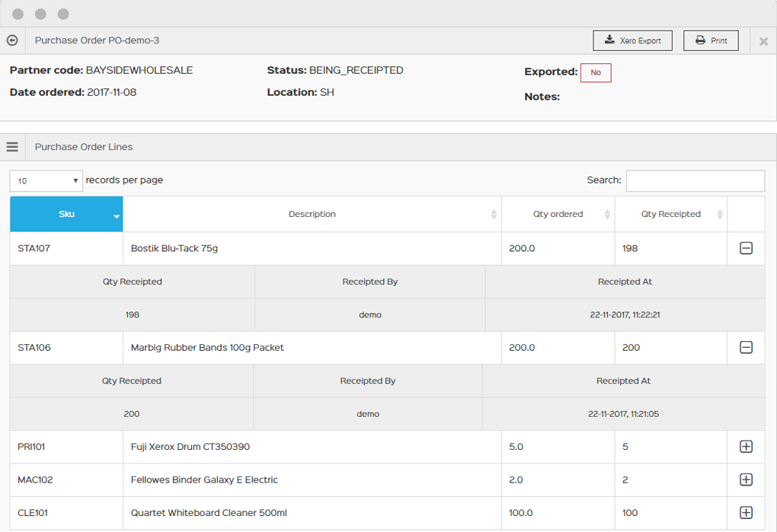Click the 'Bostik Blu-Tack 75g' description
Image resolution: width=777 pixels, height=532 pixels.
pyautogui.click(x=174, y=248)
